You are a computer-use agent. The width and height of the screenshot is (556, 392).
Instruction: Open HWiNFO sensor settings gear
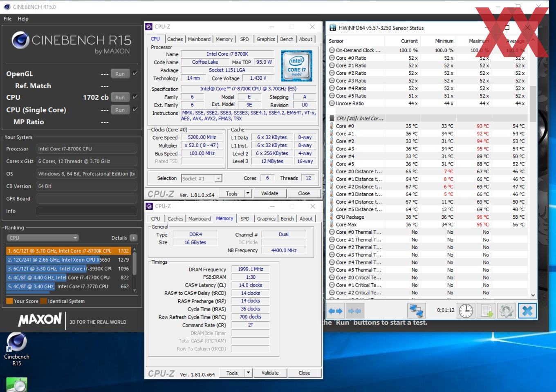(x=506, y=311)
